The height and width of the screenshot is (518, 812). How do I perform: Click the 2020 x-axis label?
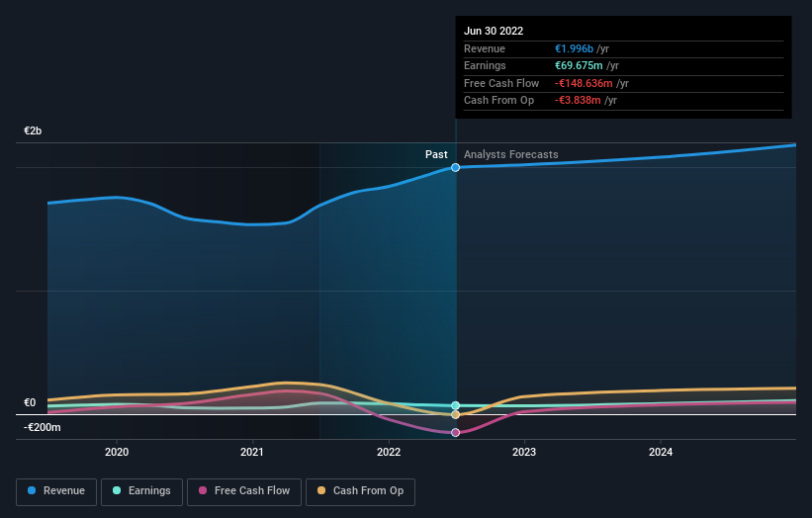click(x=117, y=452)
